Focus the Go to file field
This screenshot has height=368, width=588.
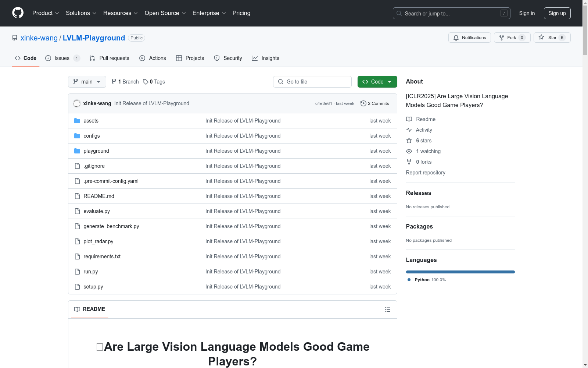click(x=312, y=82)
